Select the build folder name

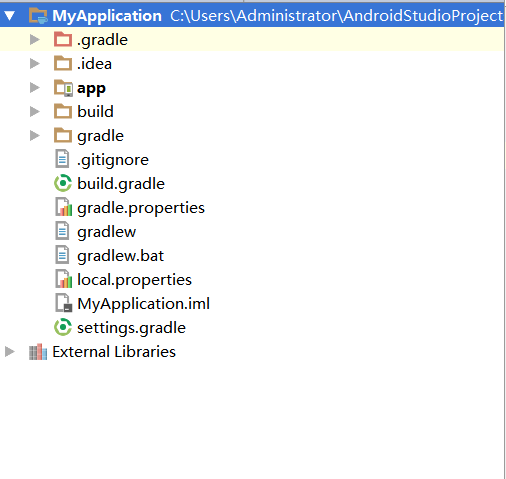click(95, 111)
